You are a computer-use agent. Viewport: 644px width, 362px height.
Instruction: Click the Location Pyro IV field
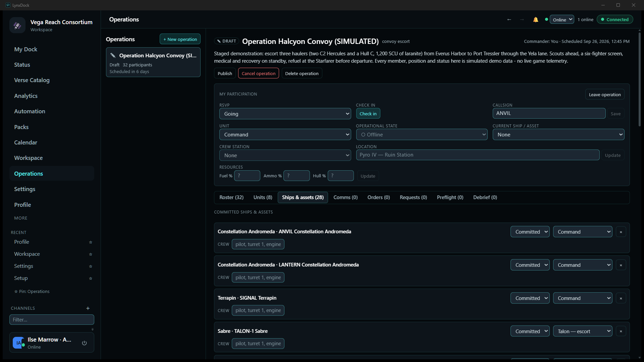pos(478,155)
